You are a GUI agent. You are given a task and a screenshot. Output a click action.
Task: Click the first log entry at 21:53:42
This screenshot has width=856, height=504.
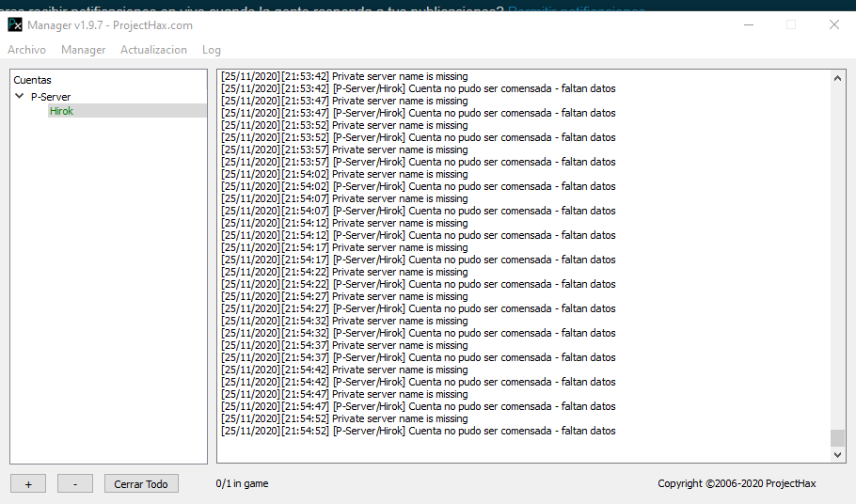344,76
